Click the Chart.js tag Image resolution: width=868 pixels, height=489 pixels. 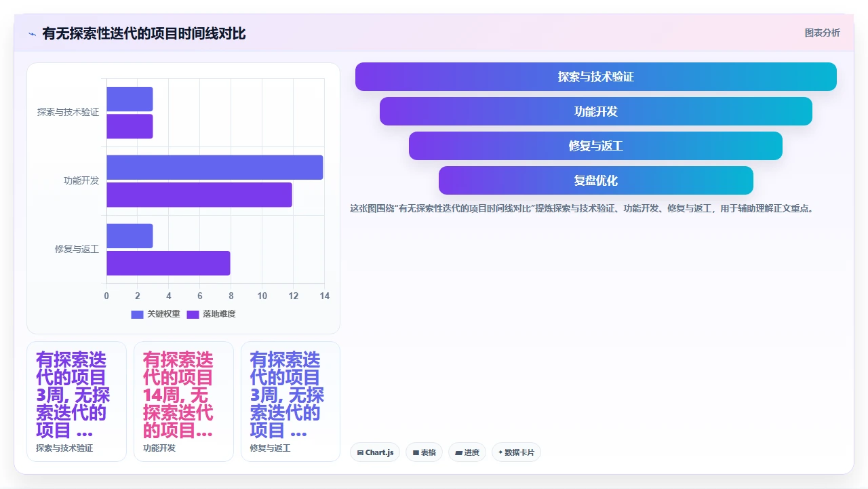(375, 452)
